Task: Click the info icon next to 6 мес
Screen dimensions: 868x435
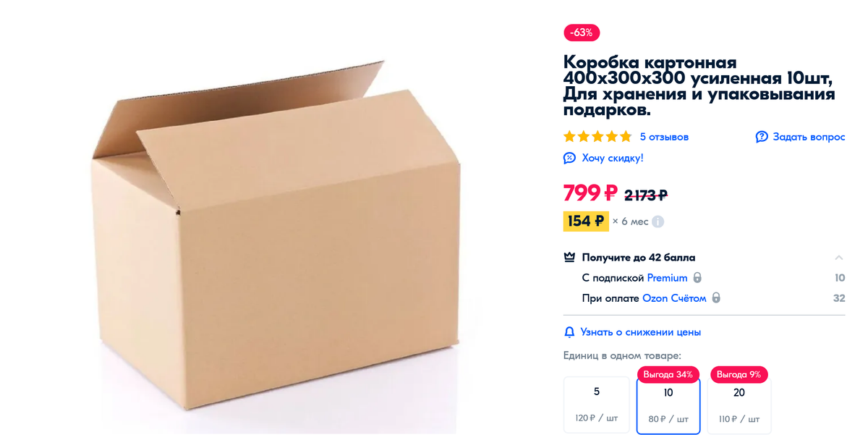Action: (658, 221)
